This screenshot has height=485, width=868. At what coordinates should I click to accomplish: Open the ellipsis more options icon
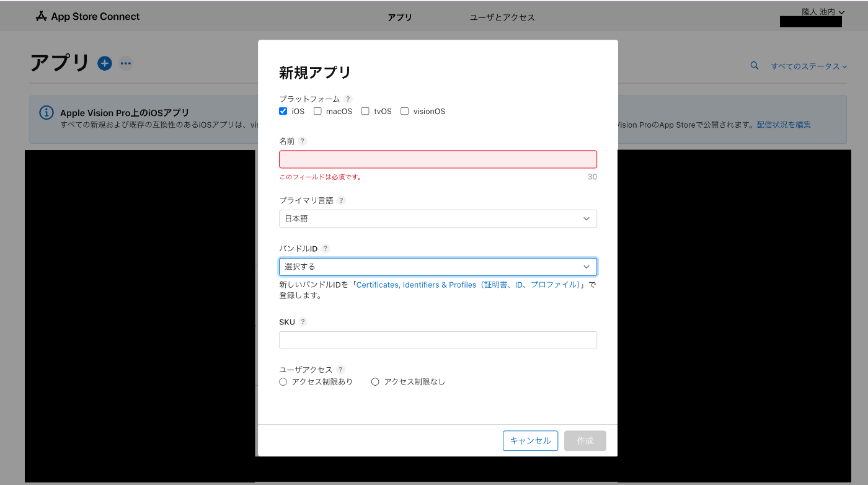coord(126,63)
